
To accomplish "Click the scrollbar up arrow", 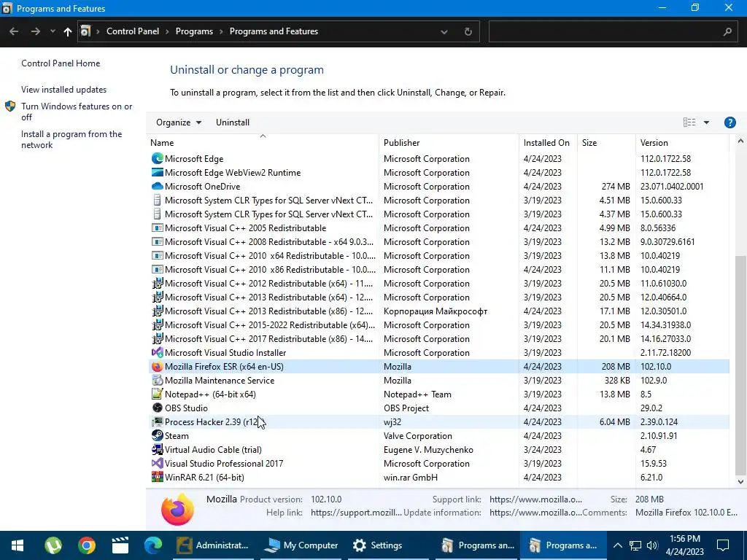I will tap(740, 141).
